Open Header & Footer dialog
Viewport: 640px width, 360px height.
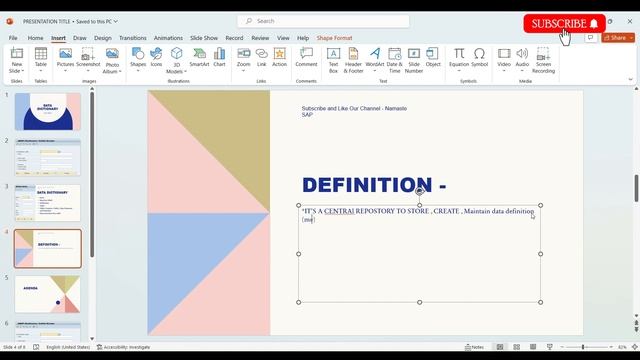coord(353,60)
